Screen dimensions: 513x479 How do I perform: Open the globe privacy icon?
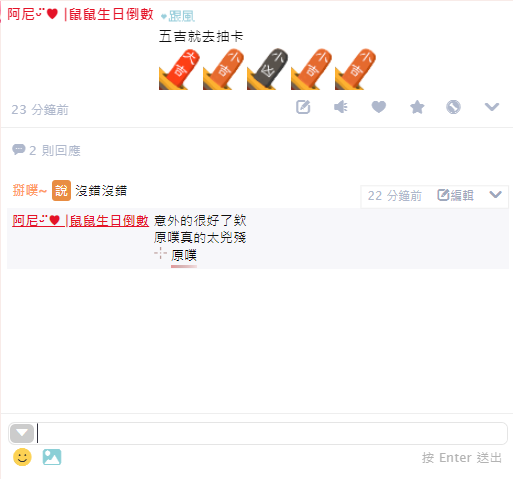click(453, 107)
